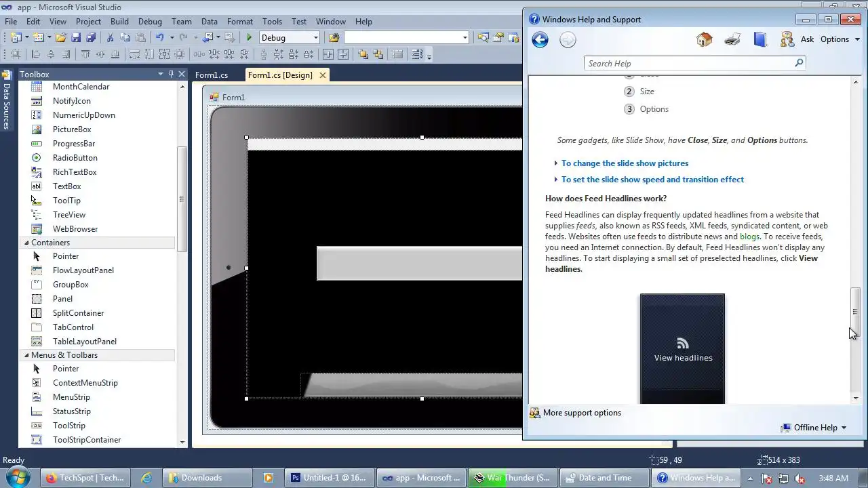The width and height of the screenshot is (868, 488).
Task: Open the Properties Window toolbar icon
Action: coord(498,37)
